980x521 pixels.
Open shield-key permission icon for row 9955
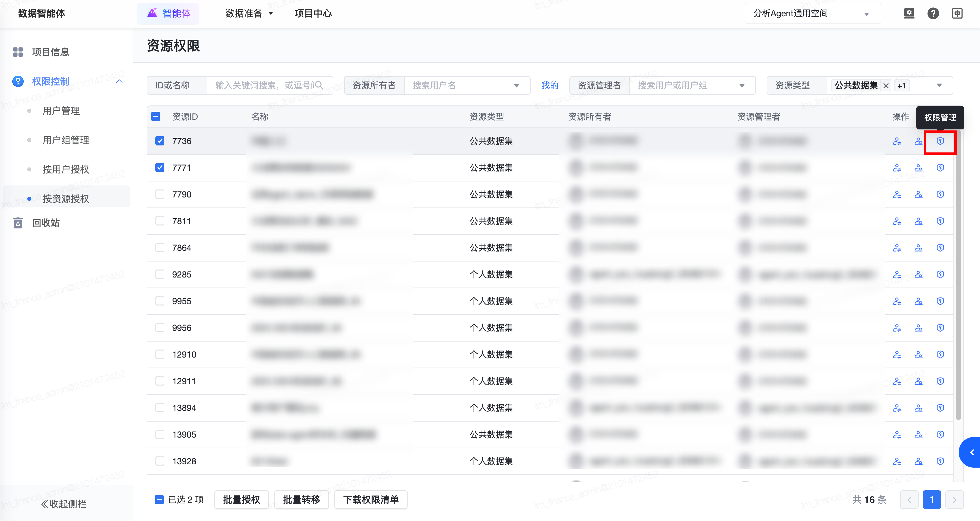pyautogui.click(x=940, y=301)
